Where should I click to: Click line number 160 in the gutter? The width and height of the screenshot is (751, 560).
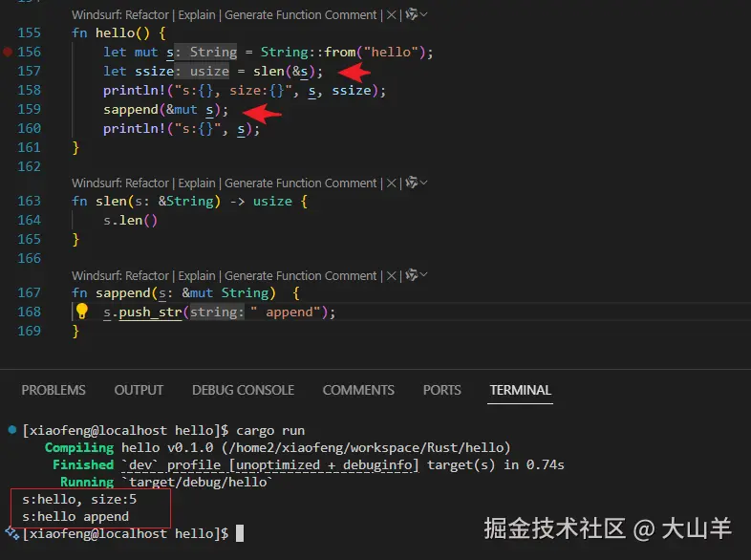coord(30,129)
